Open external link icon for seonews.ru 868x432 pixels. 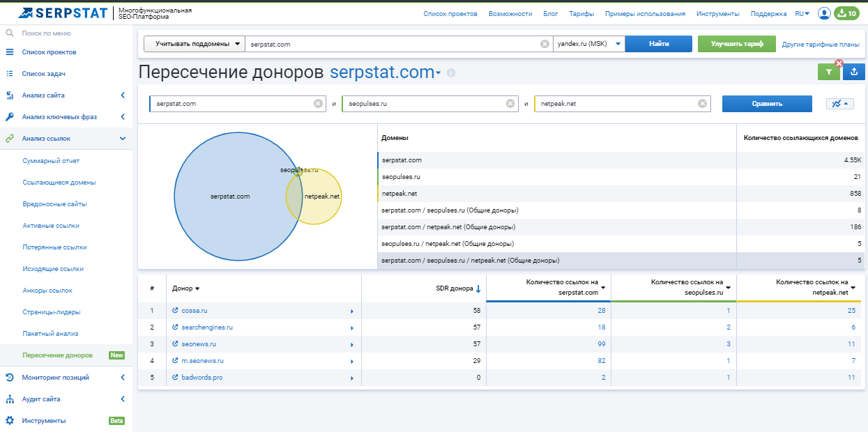(x=175, y=344)
